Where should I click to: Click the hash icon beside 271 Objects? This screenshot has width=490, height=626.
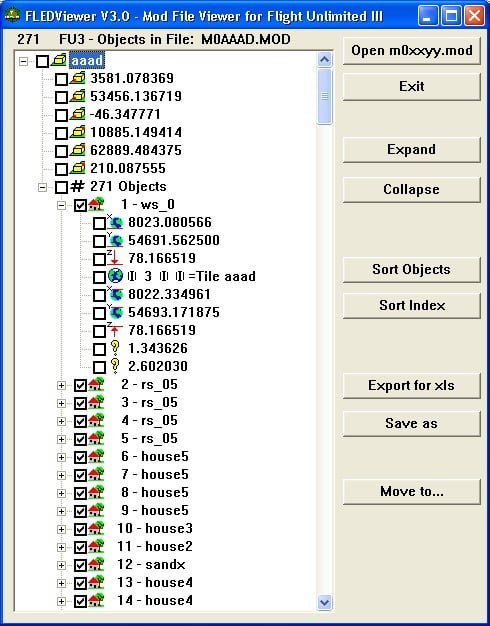click(77, 186)
